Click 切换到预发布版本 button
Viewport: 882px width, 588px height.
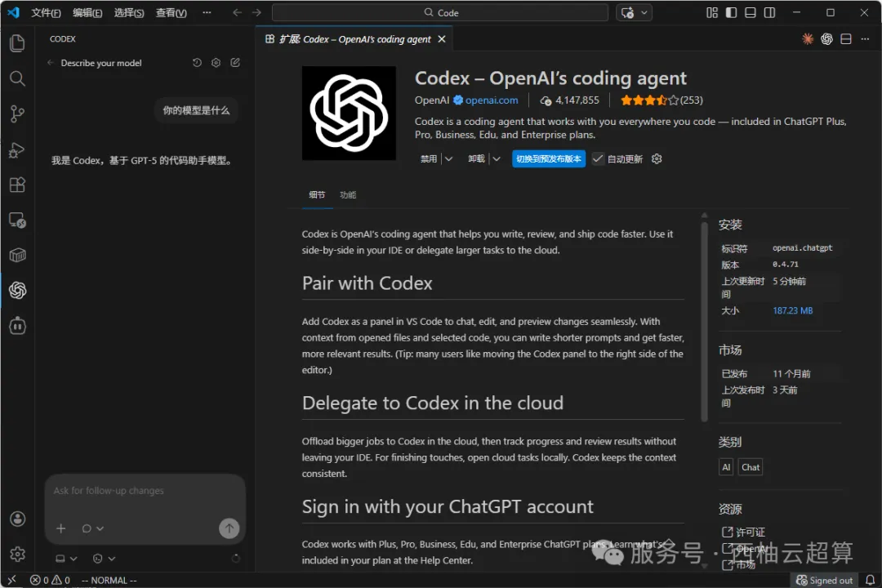tap(549, 158)
